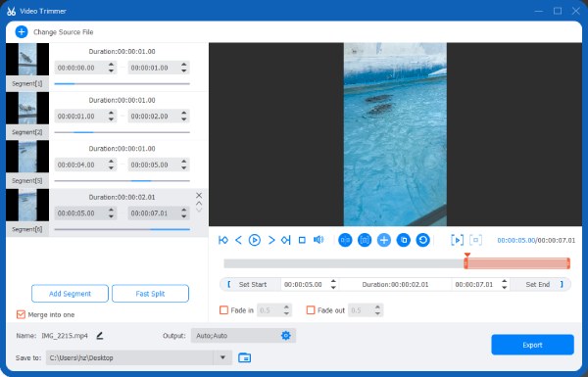The image size is (588, 377).
Task: Click the highlighted range on main timeline
Action: [517, 263]
